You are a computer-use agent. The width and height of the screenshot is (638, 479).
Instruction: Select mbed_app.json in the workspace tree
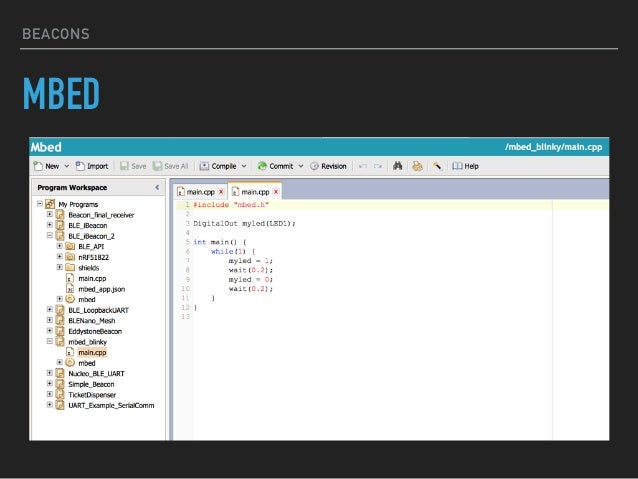point(98,288)
